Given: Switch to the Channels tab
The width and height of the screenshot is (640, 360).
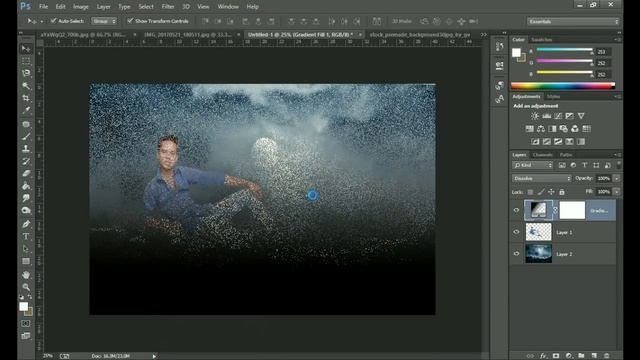Looking at the screenshot, I should pyautogui.click(x=542, y=155).
